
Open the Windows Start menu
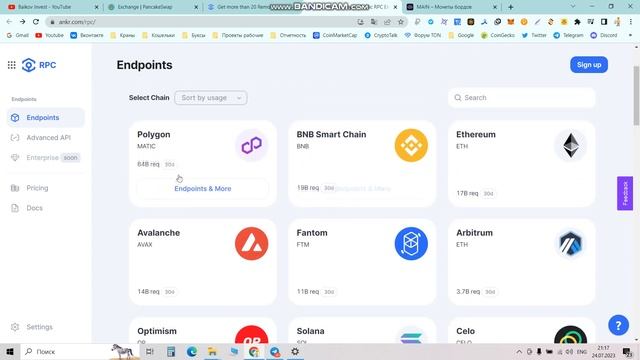10,351
